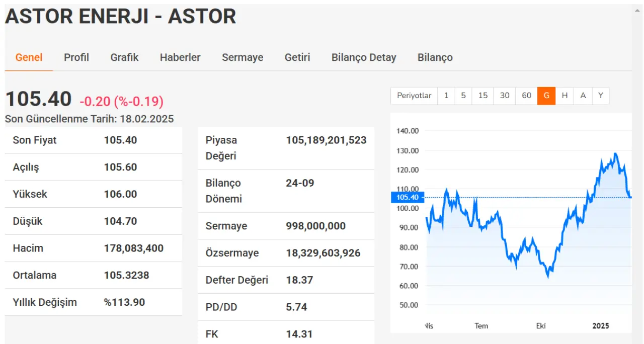Viewport: 644px width, 344px height.
Task: Select the Açılış value 105.60
Action: (x=120, y=167)
